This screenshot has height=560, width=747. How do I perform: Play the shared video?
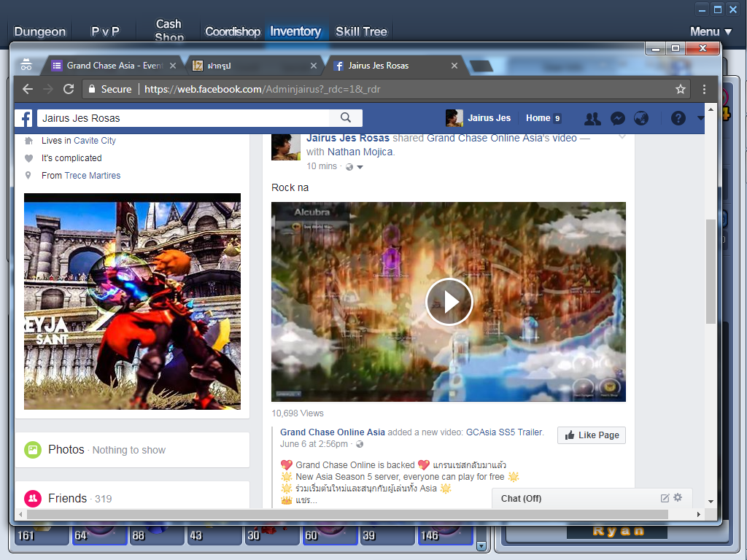tap(449, 302)
